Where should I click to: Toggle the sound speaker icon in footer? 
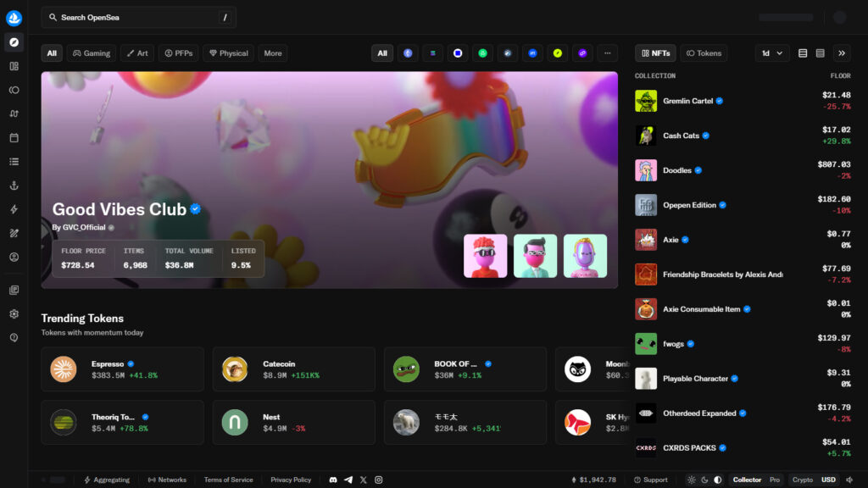pyautogui.click(x=849, y=480)
